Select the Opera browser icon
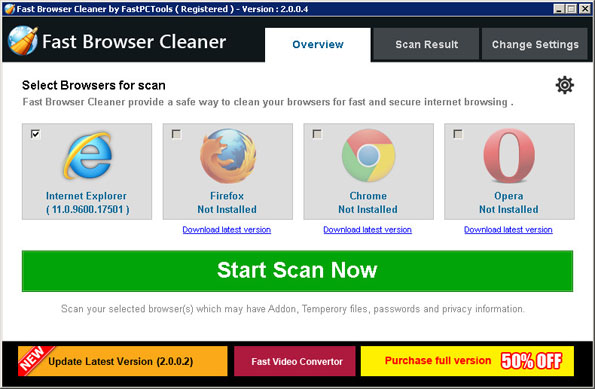The width and height of the screenshot is (595, 389). pyautogui.click(x=509, y=156)
